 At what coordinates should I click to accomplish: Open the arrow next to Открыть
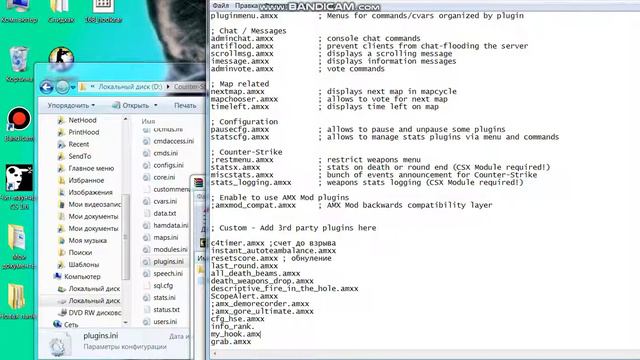coord(156,105)
